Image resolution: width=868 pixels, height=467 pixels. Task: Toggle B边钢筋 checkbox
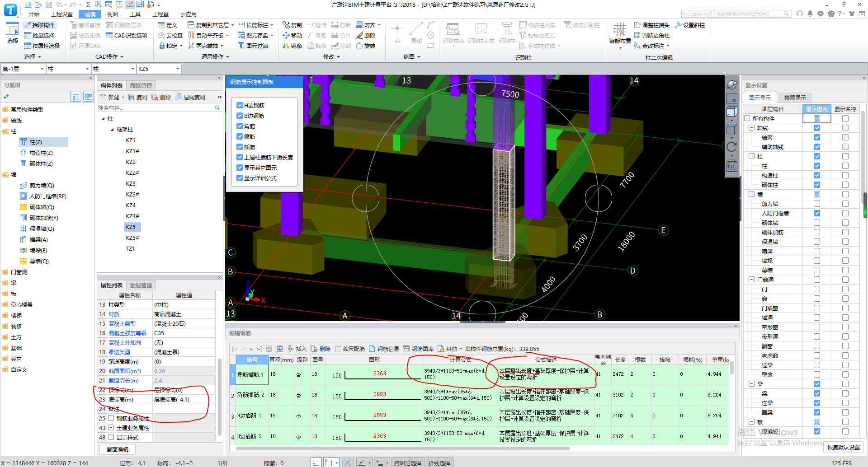click(240, 116)
